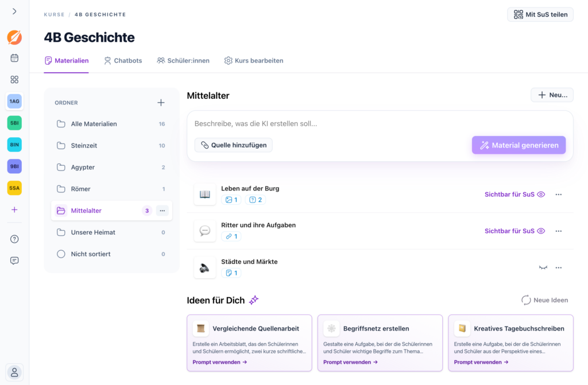Viewport: 588px width, 385px height.
Task: Open the feedback chat icon in sidebar
Action: point(14,260)
